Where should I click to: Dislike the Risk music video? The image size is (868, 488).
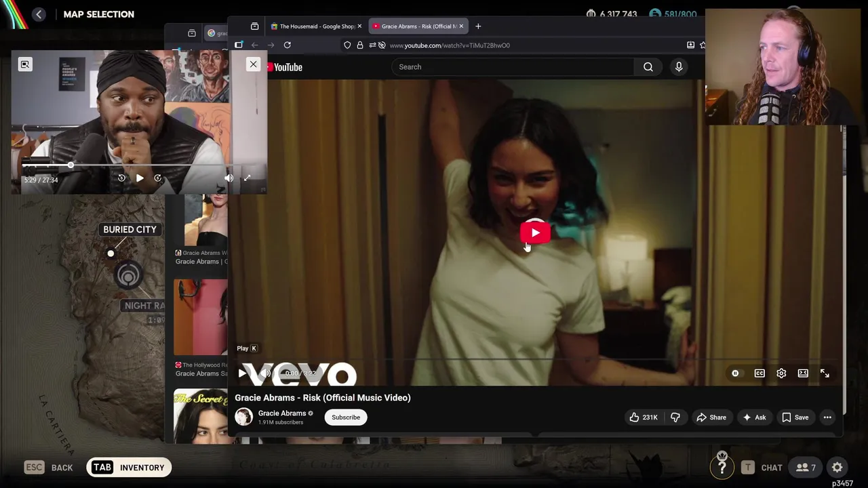pyautogui.click(x=675, y=418)
